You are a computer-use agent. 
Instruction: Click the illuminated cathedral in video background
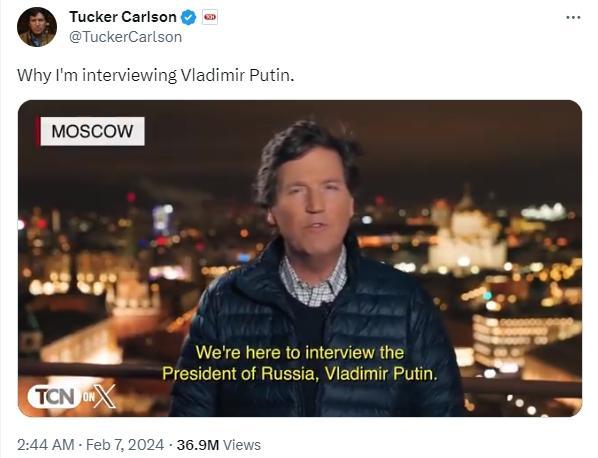coord(467,236)
